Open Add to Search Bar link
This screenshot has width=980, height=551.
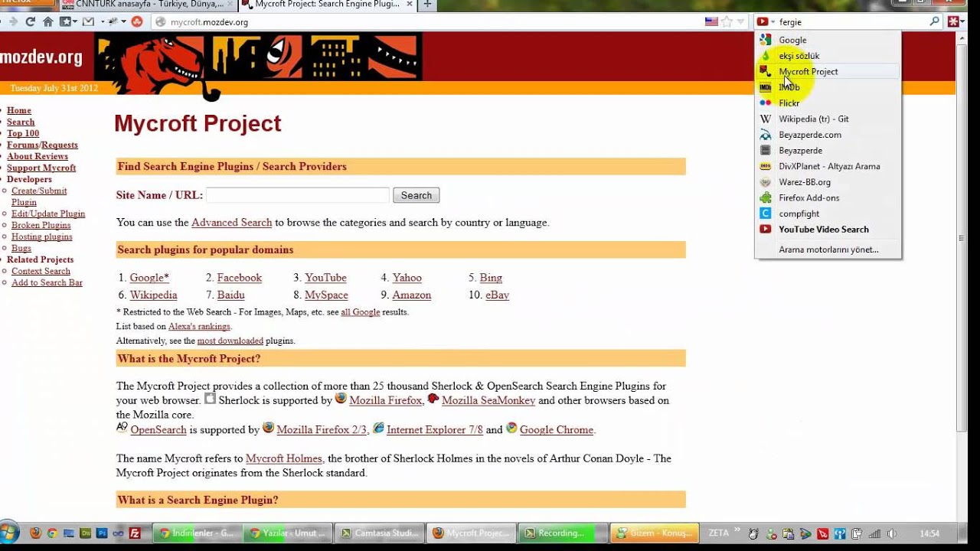(x=47, y=282)
